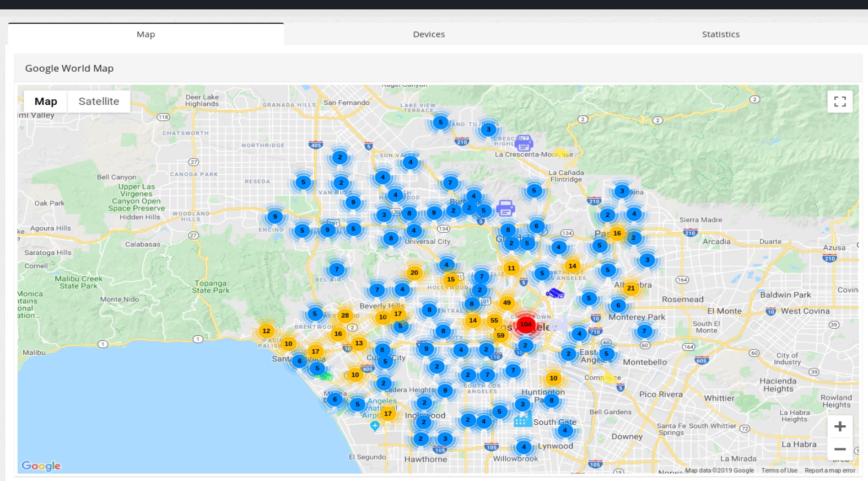Click the 21 cluster at Alhambra
868x481 pixels.
click(631, 288)
